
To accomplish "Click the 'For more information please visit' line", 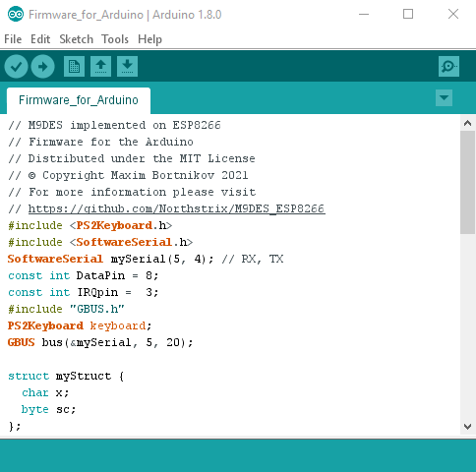I will click(x=132, y=192).
